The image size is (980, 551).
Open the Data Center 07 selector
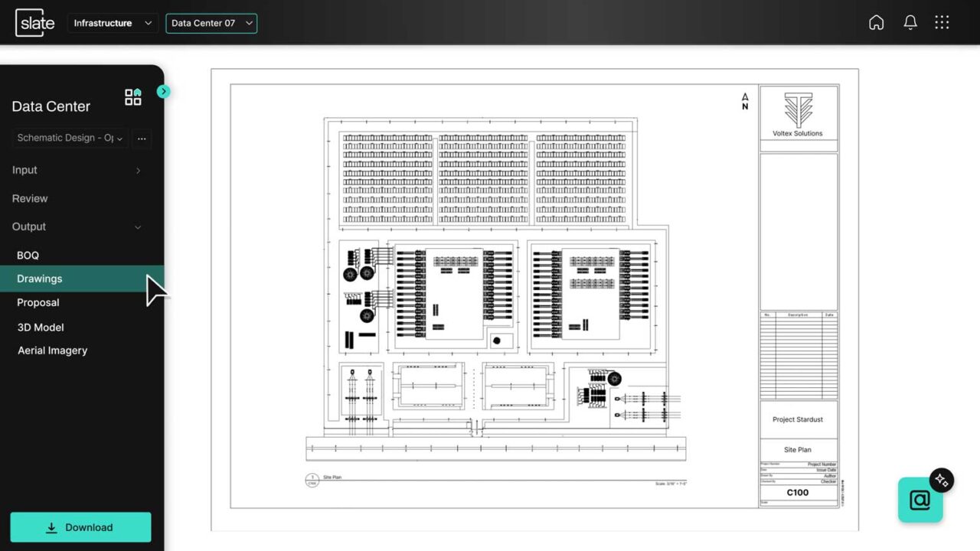211,23
